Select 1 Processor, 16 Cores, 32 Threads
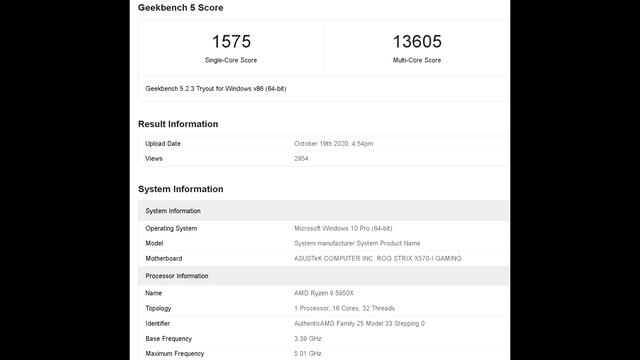Image resolution: width=640 pixels, height=360 pixels. pos(344,308)
